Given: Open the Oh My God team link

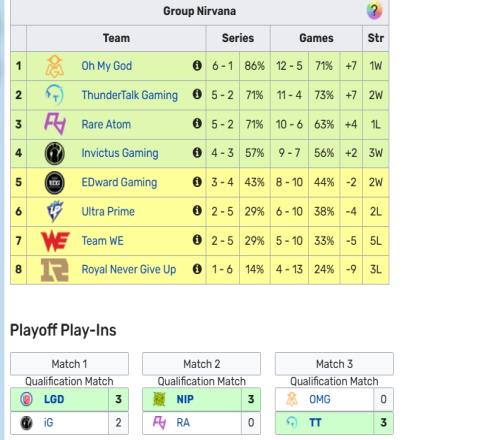Looking at the screenshot, I should point(107,66).
